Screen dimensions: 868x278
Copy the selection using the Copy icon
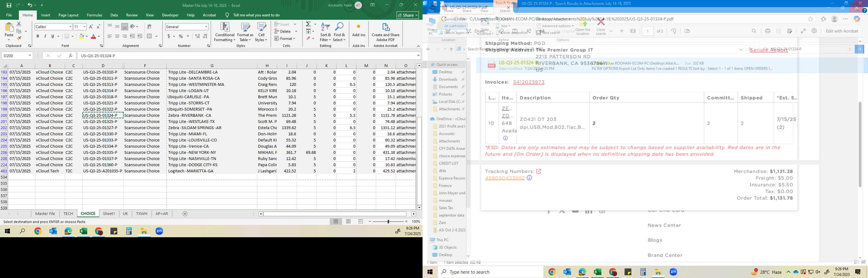19,31
